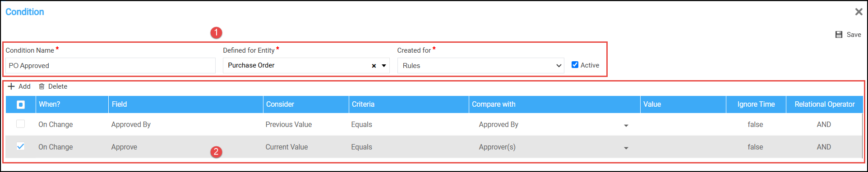Clear the Purchase Order entity selection
868x172 pixels.
(x=374, y=66)
